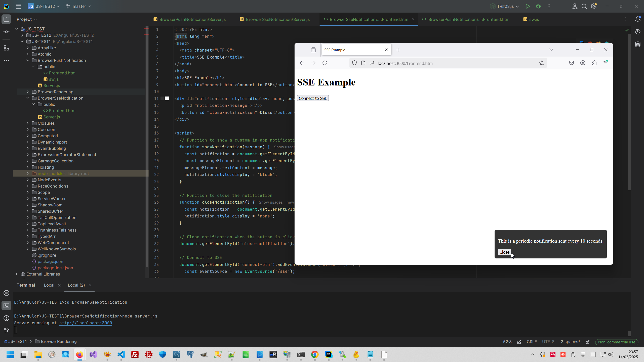
Task: Bookmark this page with star icon
Action: pyautogui.click(x=542, y=63)
